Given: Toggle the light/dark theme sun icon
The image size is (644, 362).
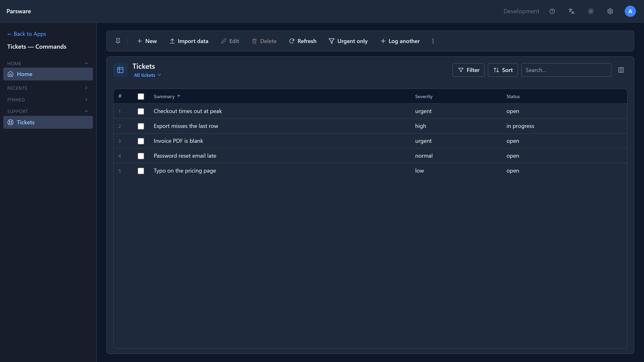Looking at the screenshot, I should pyautogui.click(x=591, y=11).
